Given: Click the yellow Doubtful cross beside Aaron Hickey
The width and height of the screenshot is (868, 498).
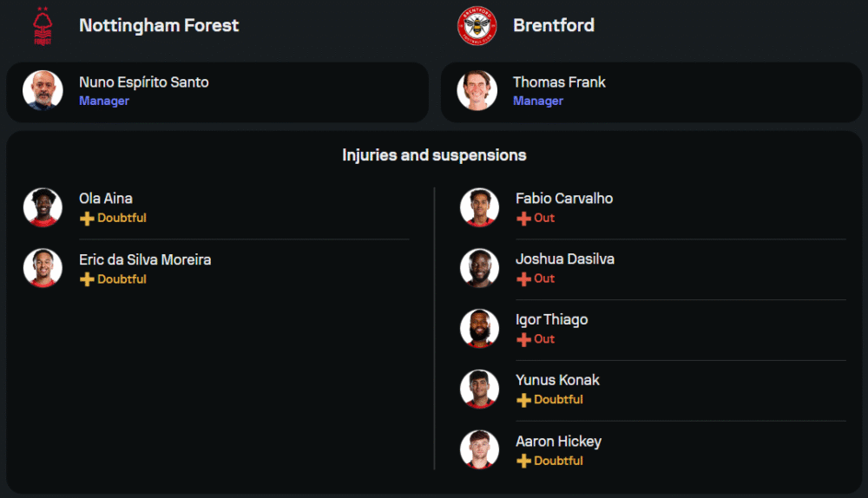Looking at the screenshot, I should pyautogui.click(x=523, y=461).
